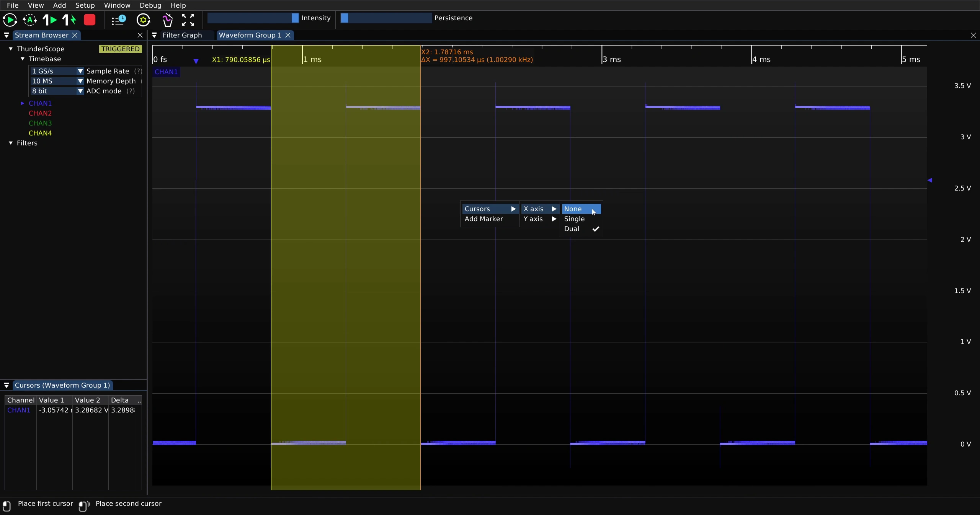Open the waveform area panel menu icon
980x515 pixels.
coord(154,35)
